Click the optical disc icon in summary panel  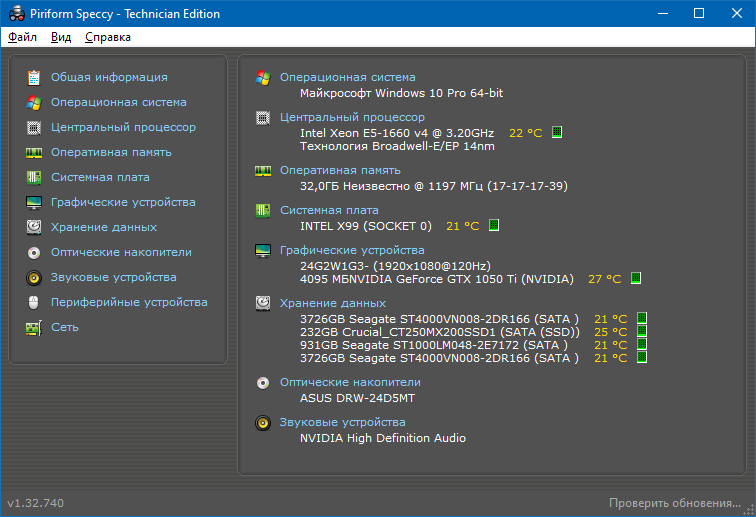click(263, 382)
